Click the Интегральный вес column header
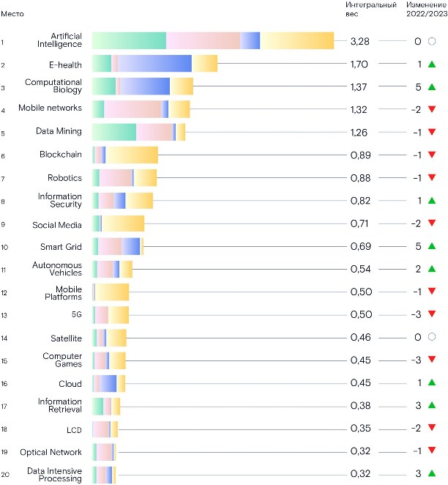Image resolution: width=448 pixels, height=485 pixels. click(370, 10)
